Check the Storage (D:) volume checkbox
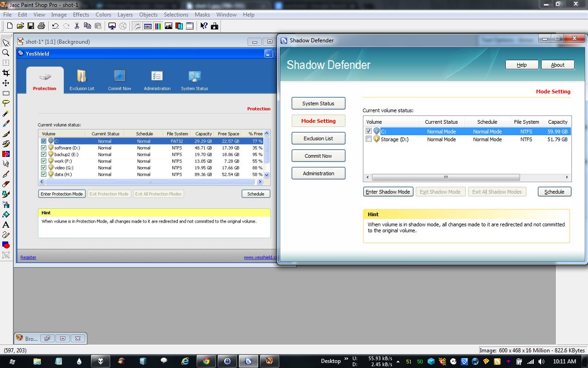This screenshot has height=368, width=588. (368, 139)
